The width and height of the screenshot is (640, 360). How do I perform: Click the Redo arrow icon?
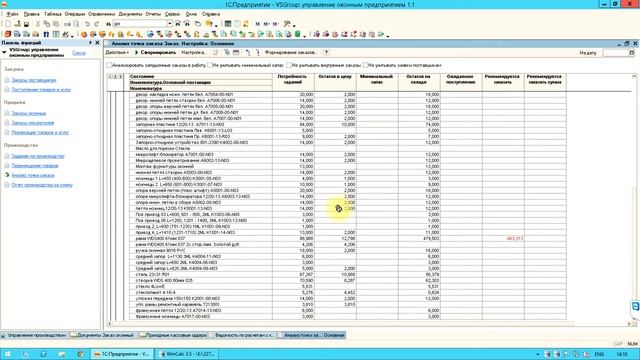pos(97,24)
